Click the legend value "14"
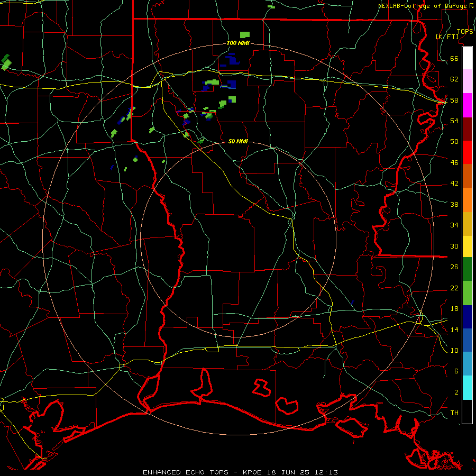476x476 pixels. [454, 329]
